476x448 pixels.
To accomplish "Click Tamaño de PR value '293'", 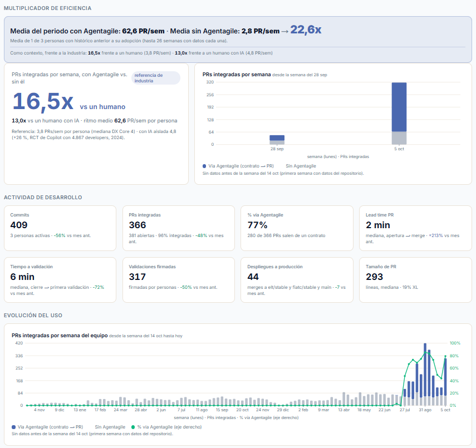I will coord(374,277).
